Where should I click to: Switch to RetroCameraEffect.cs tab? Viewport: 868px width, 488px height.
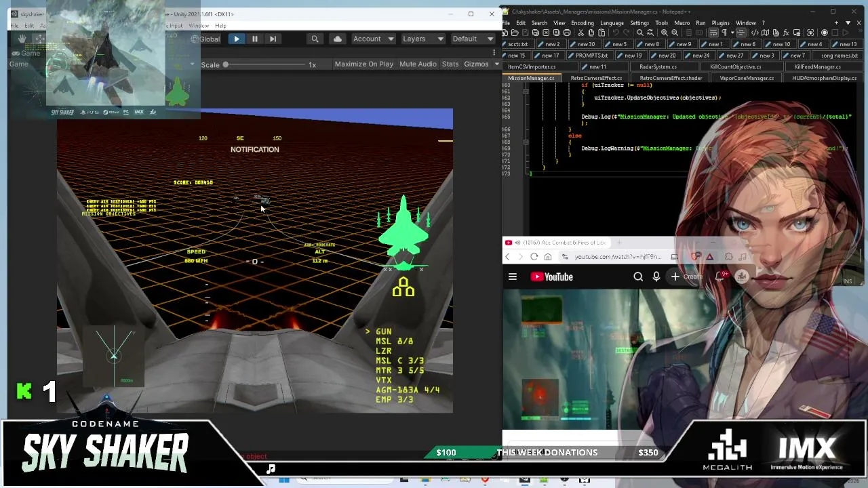[x=596, y=78]
